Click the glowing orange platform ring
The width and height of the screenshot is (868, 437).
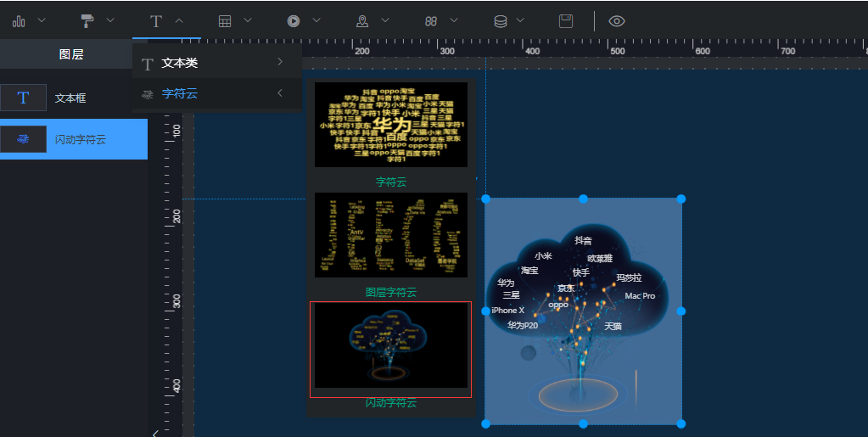click(x=578, y=395)
